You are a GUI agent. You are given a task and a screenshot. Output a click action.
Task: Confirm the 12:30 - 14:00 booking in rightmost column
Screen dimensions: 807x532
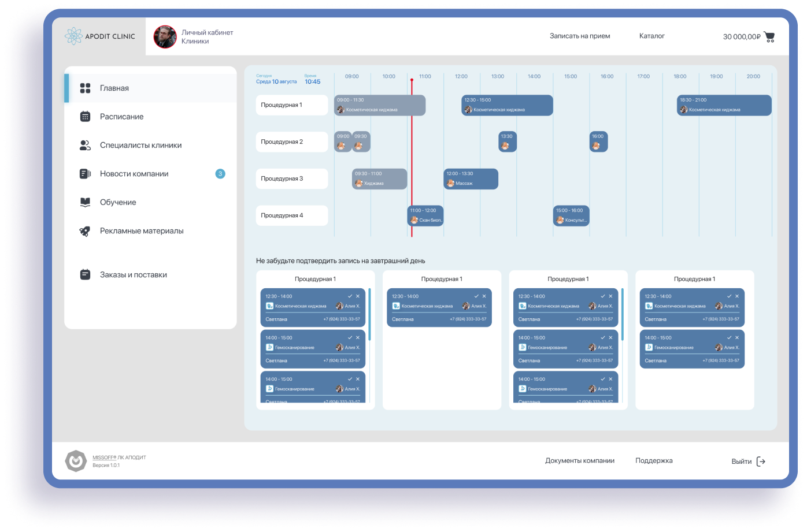pos(729,296)
